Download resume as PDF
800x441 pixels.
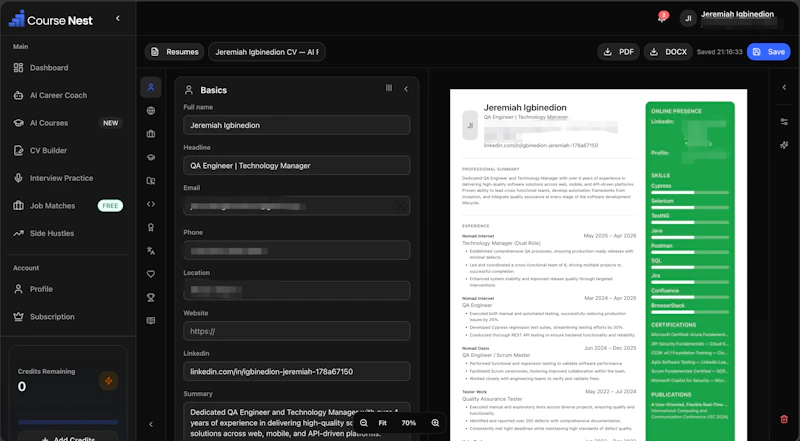pos(618,52)
